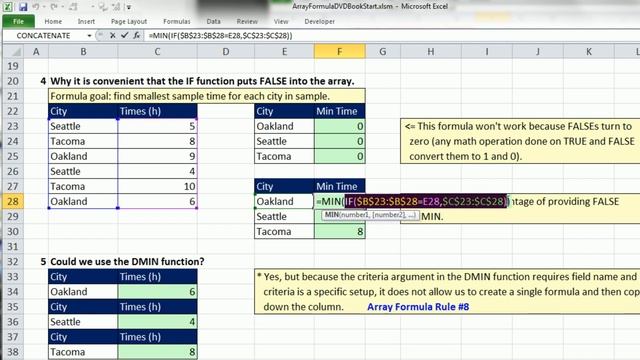This screenshot has height=360, width=640.
Task: Click the 'Array Formula Rule #8' text
Action: (418, 307)
